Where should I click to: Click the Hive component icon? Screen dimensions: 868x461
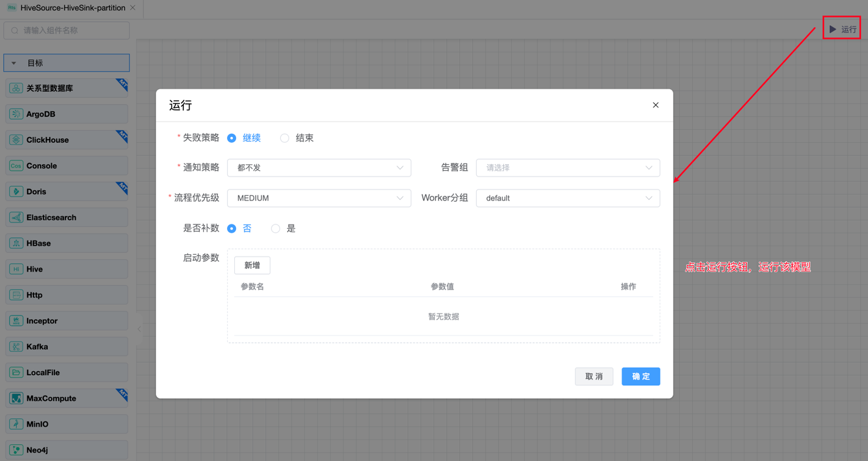pos(16,270)
